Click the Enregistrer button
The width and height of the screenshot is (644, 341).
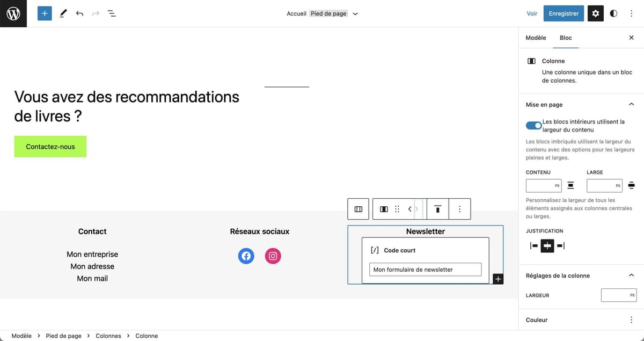(563, 13)
